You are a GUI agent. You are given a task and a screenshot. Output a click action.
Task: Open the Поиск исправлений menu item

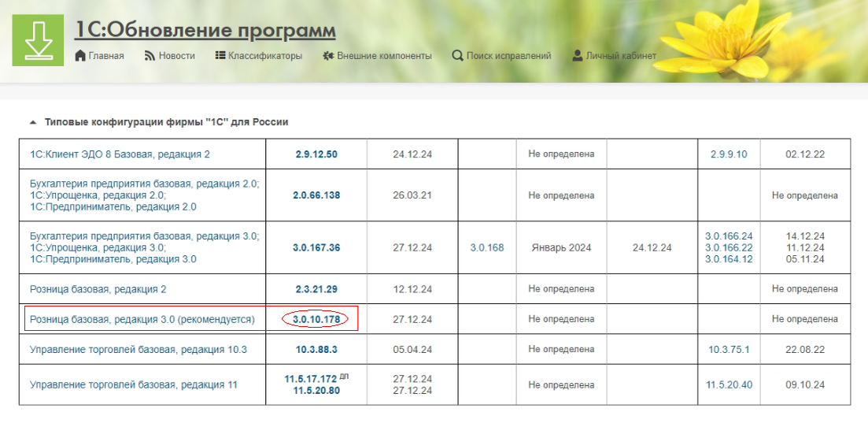(508, 56)
